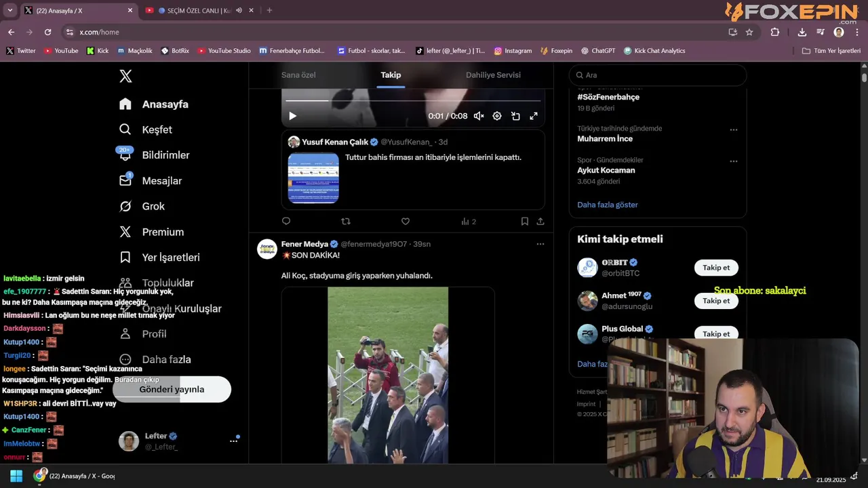The height and width of the screenshot is (488, 868).
Task: Go back in browser
Action: pyautogui.click(x=11, y=32)
